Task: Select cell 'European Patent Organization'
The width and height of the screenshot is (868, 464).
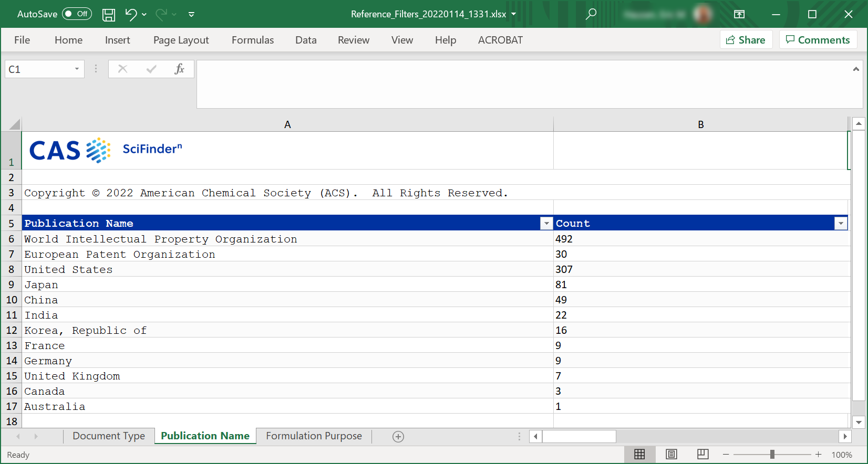Action: click(x=287, y=254)
